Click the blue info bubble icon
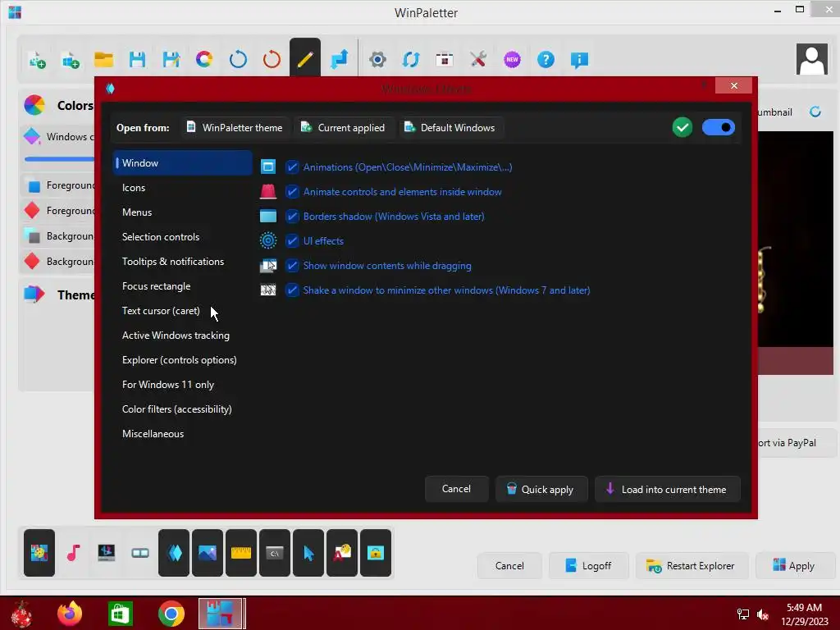The image size is (840, 630). point(579,59)
